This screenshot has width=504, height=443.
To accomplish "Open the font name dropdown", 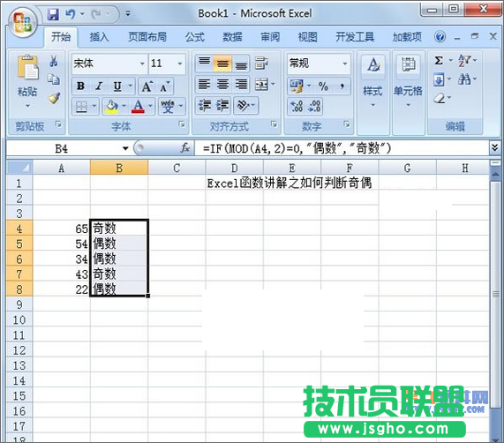I will [142, 64].
